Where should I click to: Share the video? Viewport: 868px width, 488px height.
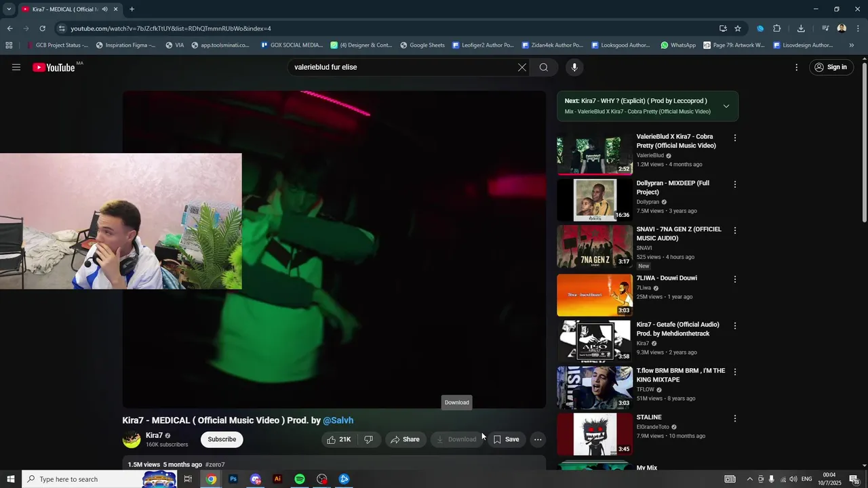[406, 439]
